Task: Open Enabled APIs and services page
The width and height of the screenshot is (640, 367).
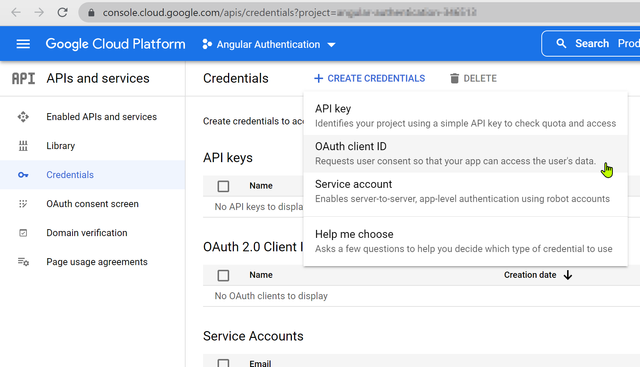Action: click(92, 117)
